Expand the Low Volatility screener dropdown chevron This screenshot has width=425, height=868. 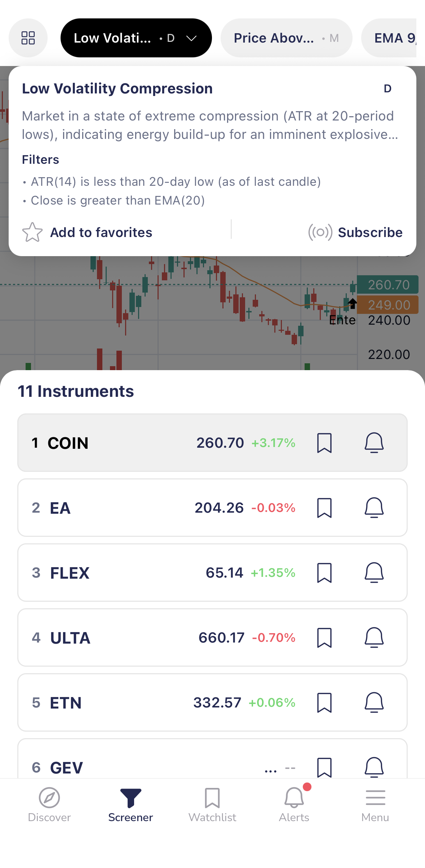pos(191,38)
